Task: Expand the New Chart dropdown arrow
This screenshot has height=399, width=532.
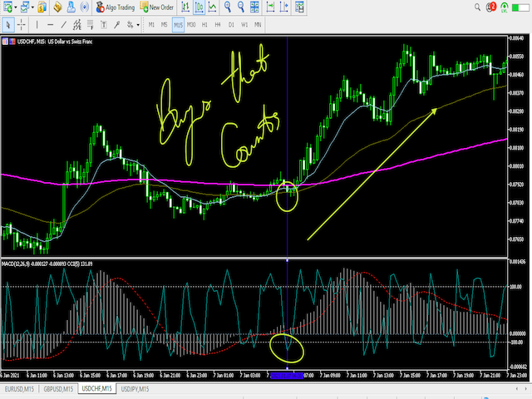Action: (16, 7)
